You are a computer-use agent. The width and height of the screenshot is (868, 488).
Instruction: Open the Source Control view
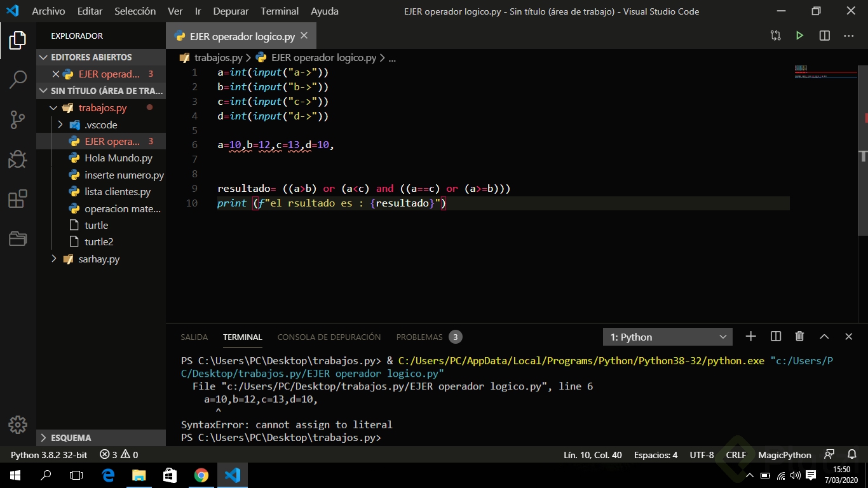click(18, 119)
